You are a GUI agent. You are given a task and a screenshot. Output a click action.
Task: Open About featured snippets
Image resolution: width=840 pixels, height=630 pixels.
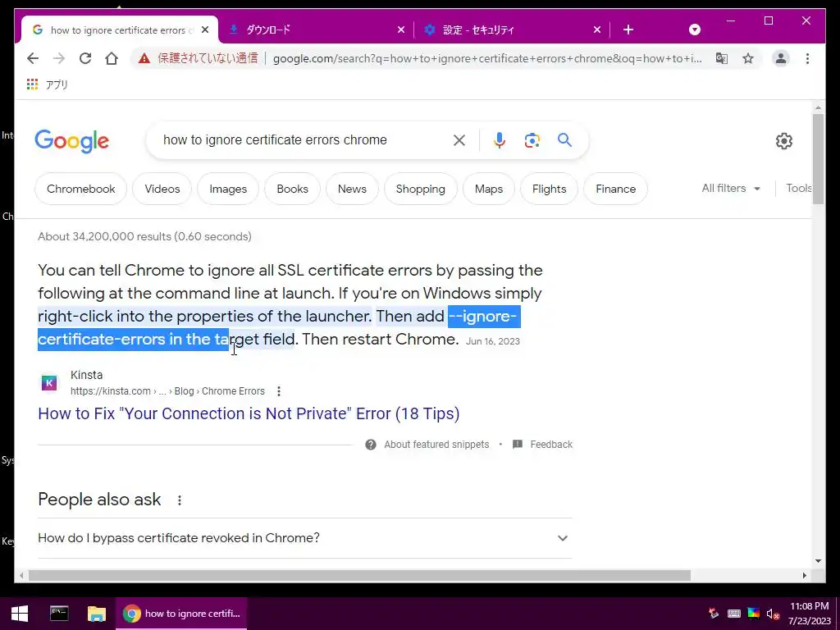pyautogui.click(x=427, y=445)
